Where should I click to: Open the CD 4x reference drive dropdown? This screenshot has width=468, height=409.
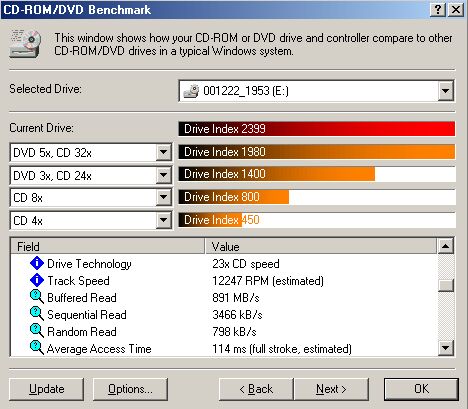click(163, 220)
